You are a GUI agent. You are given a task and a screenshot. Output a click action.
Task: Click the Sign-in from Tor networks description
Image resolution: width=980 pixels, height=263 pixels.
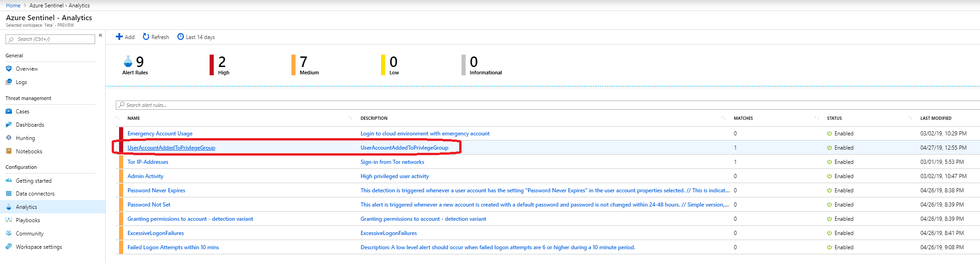click(392, 162)
